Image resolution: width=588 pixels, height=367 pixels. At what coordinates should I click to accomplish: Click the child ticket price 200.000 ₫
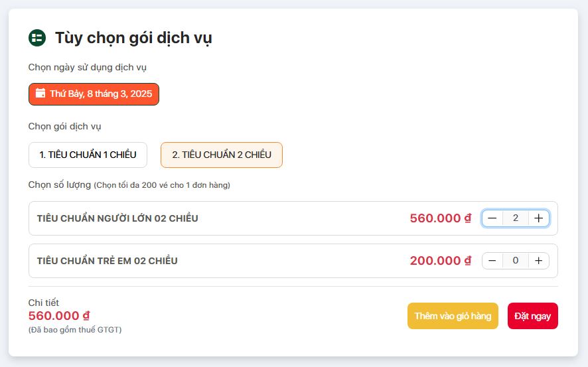440,261
